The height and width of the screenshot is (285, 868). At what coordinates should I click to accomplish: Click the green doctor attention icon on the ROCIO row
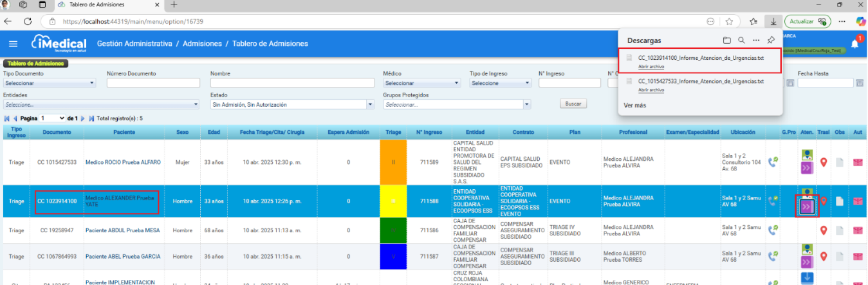806,155
